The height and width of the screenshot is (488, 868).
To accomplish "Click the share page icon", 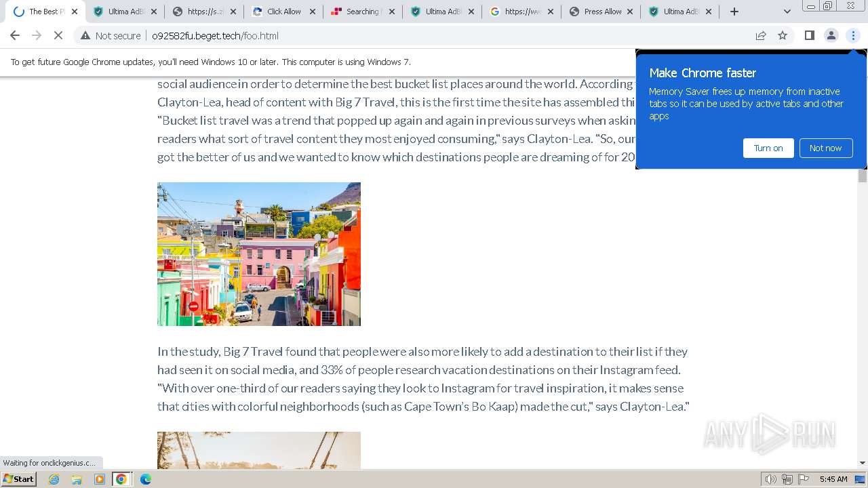I will click(x=761, y=35).
